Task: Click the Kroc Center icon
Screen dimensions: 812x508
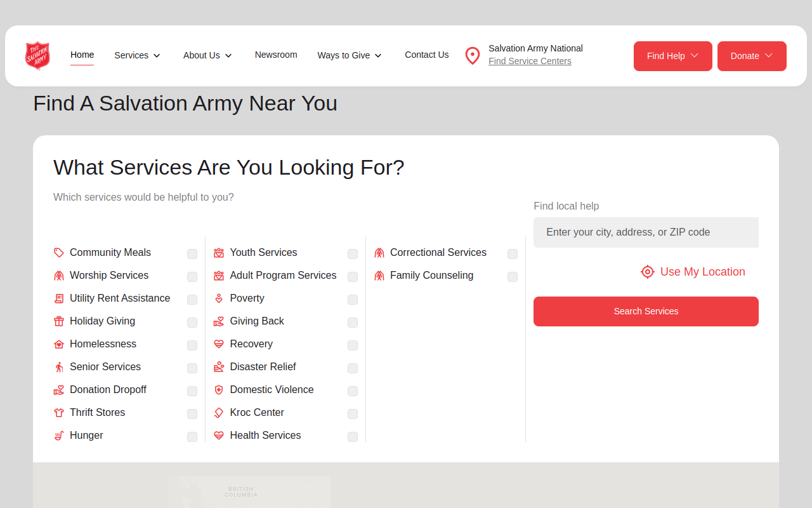Action: tap(219, 413)
